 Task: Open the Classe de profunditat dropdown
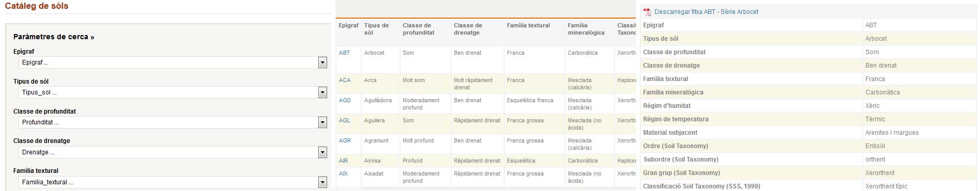[x=322, y=123]
